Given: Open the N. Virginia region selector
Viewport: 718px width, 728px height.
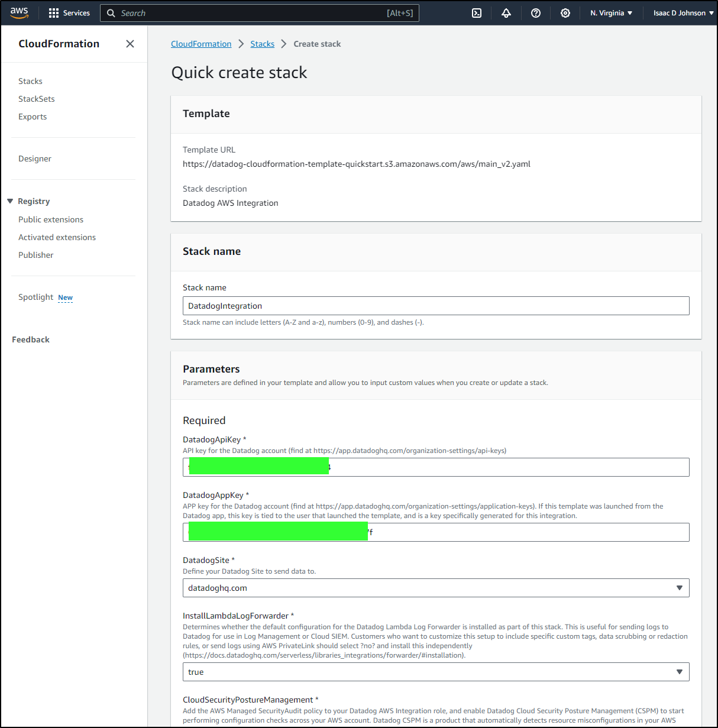Looking at the screenshot, I should 611,13.
